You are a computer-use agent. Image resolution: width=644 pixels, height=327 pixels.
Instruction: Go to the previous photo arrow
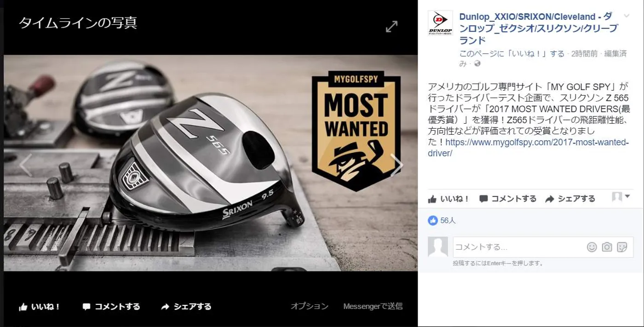tap(25, 165)
